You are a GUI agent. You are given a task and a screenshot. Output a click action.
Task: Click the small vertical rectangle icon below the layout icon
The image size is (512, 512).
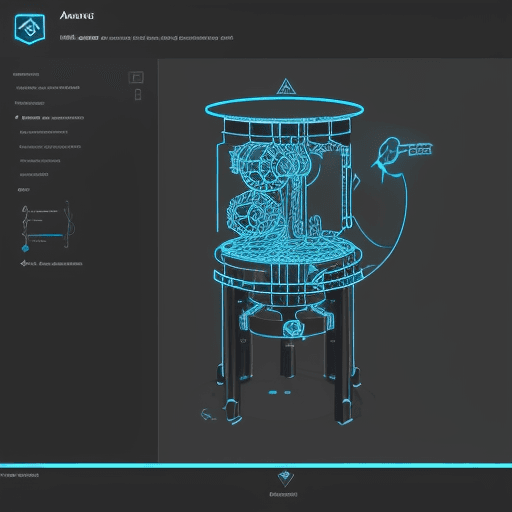pos(138,95)
